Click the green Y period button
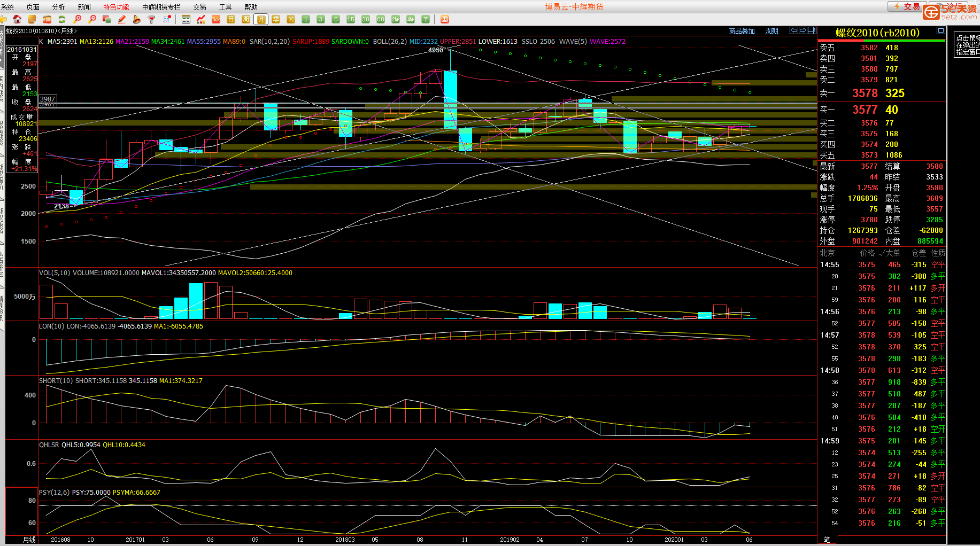The height and width of the screenshot is (546, 980). coord(426,19)
